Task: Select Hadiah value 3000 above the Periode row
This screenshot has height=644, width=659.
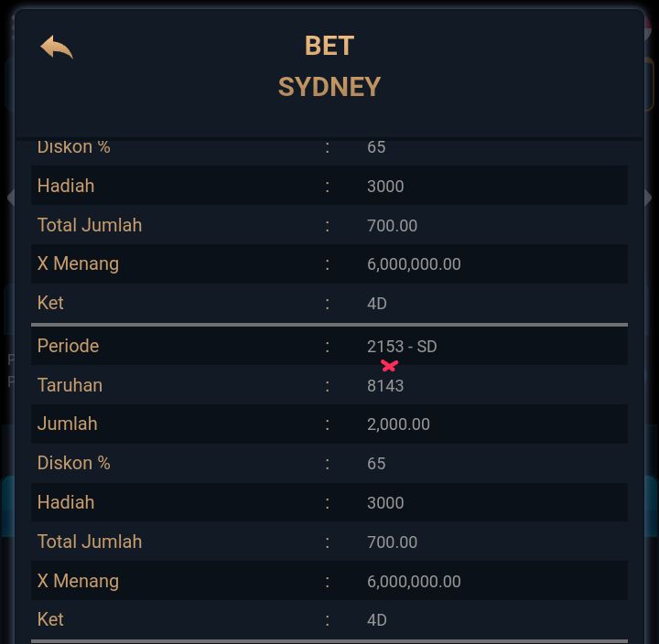Action: (385, 187)
